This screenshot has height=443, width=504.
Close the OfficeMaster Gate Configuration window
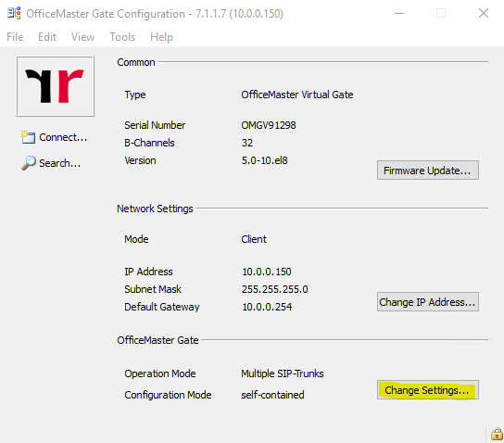(483, 13)
